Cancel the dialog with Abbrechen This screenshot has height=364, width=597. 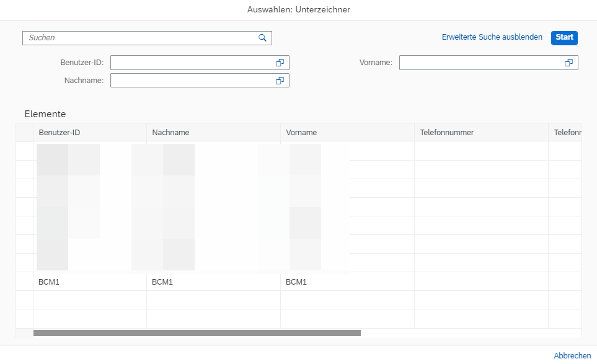point(572,355)
